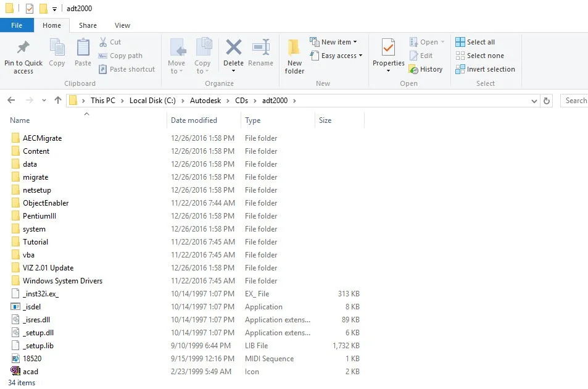
Task: Go up one folder level
Action: point(58,100)
